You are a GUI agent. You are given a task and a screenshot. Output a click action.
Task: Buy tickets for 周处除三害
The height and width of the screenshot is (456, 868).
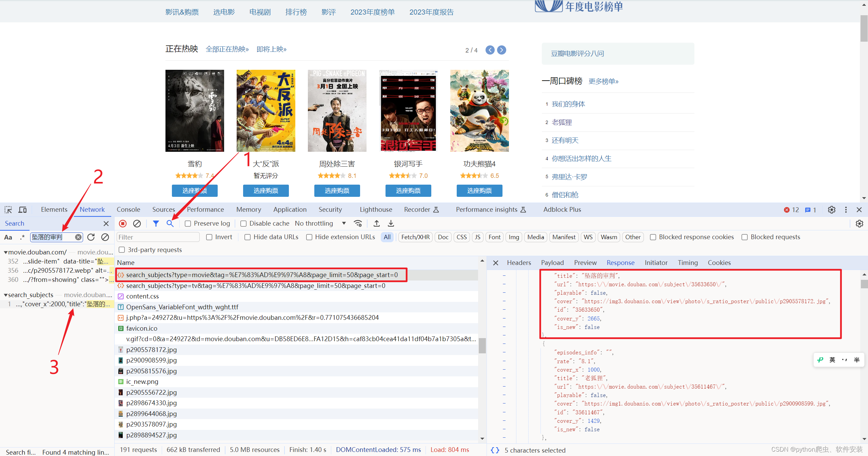click(x=337, y=191)
